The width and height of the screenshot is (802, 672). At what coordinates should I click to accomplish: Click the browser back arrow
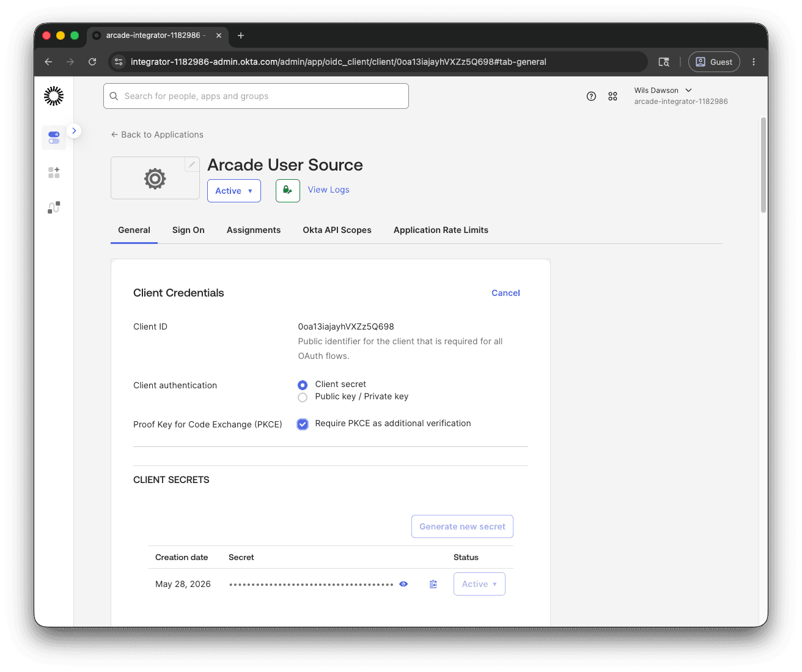(x=48, y=62)
